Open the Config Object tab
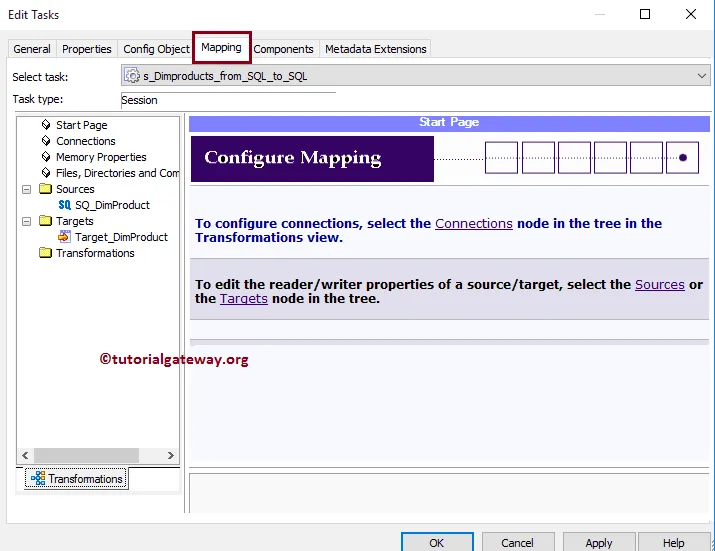Viewport: 715px width, 551px height. tap(156, 49)
